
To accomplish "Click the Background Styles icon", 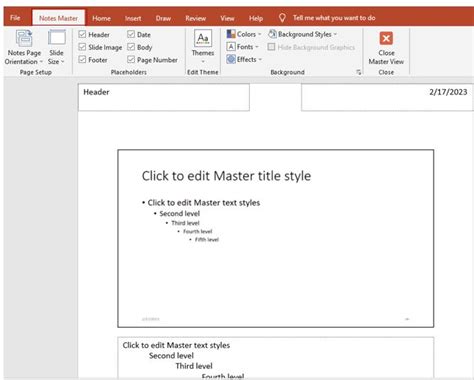I will (x=272, y=34).
